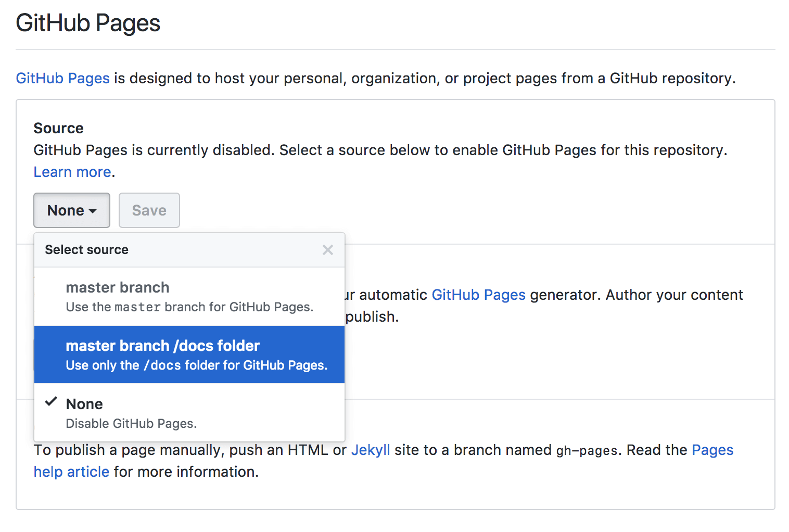Click 'Disable GitHub Pages.' description text
The width and height of the screenshot is (789, 532).
tap(131, 424)
